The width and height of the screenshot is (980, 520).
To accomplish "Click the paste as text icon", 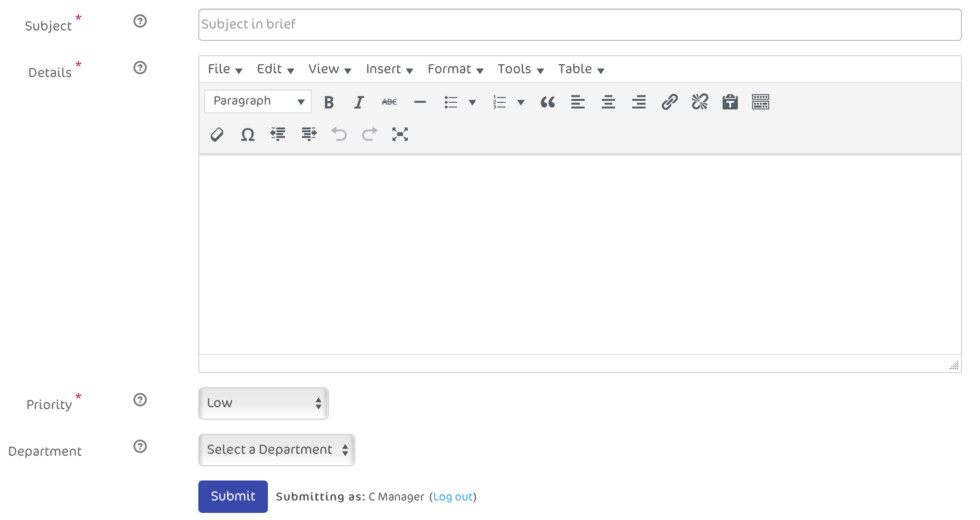I will click(x=730, y=102).
